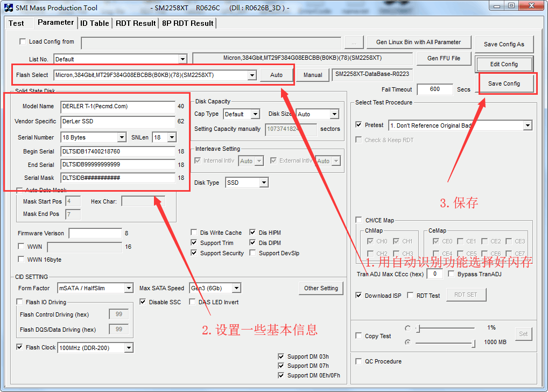
Task: Open the Form Factor dropdown
Action: [x=128, y=288]
